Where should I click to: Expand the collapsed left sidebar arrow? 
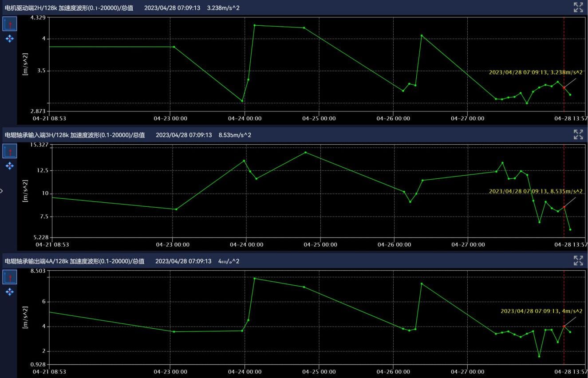[2, 191]
